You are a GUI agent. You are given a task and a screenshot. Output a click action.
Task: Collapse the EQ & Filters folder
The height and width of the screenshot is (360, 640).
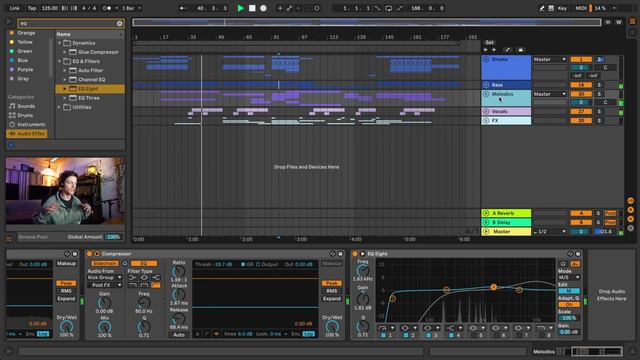coord(60,61)
